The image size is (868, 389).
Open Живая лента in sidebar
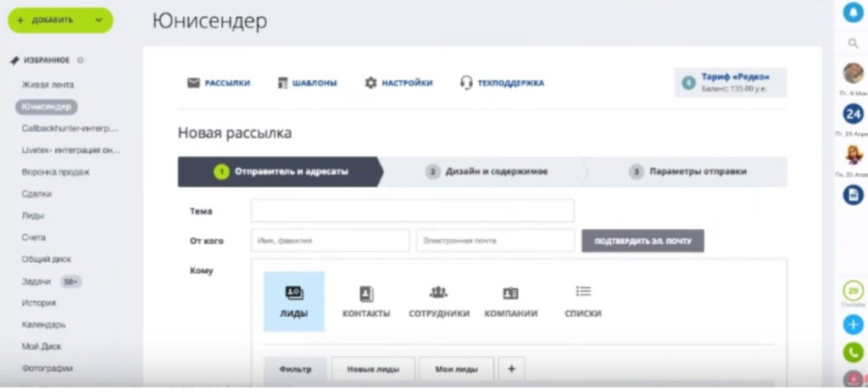click(x=47, y=85)
